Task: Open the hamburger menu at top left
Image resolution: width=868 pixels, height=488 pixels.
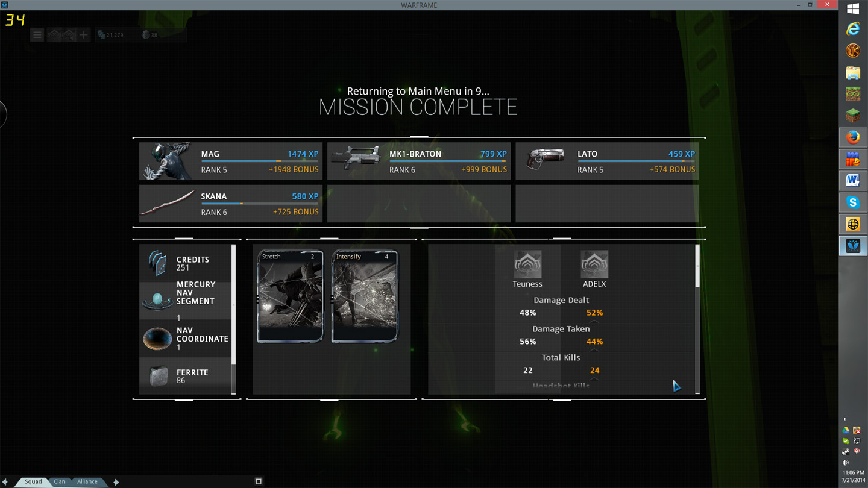Action: (x=37, y=35)
